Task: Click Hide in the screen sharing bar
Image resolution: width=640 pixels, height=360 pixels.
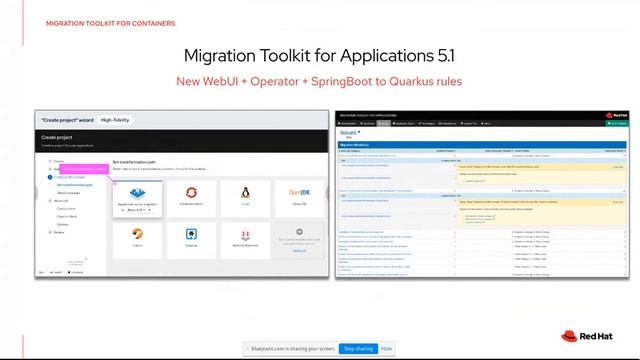Action: point(387,349)
